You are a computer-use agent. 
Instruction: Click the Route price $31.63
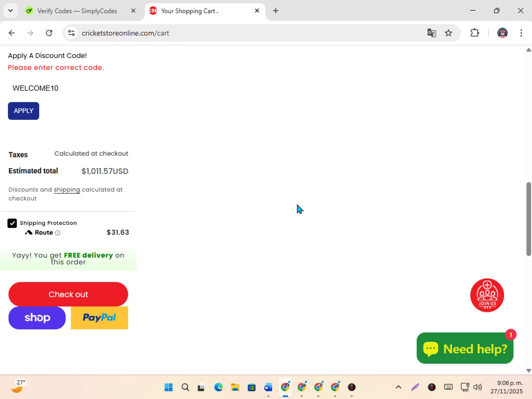(118, 233)
